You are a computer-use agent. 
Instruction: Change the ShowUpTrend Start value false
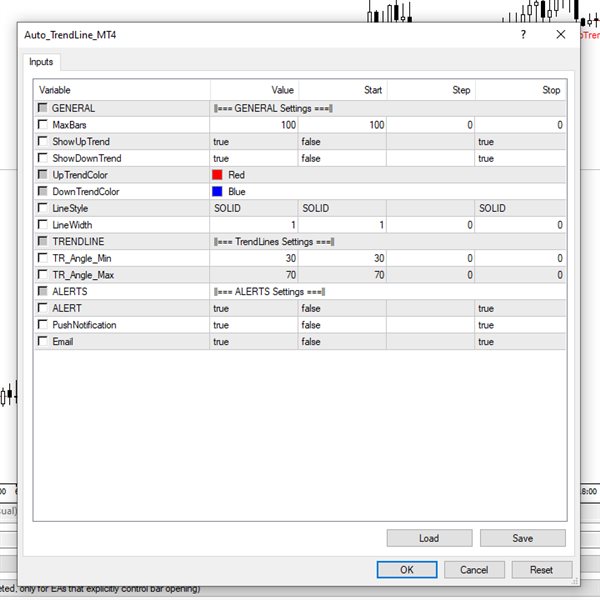click(342, 142)
